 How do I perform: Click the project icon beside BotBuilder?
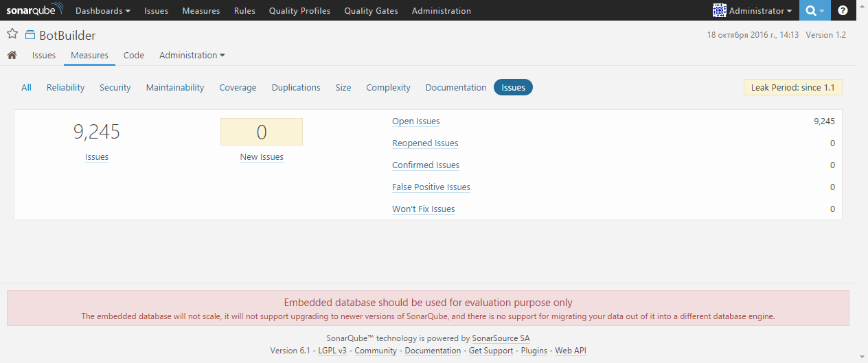click(30, 35)
